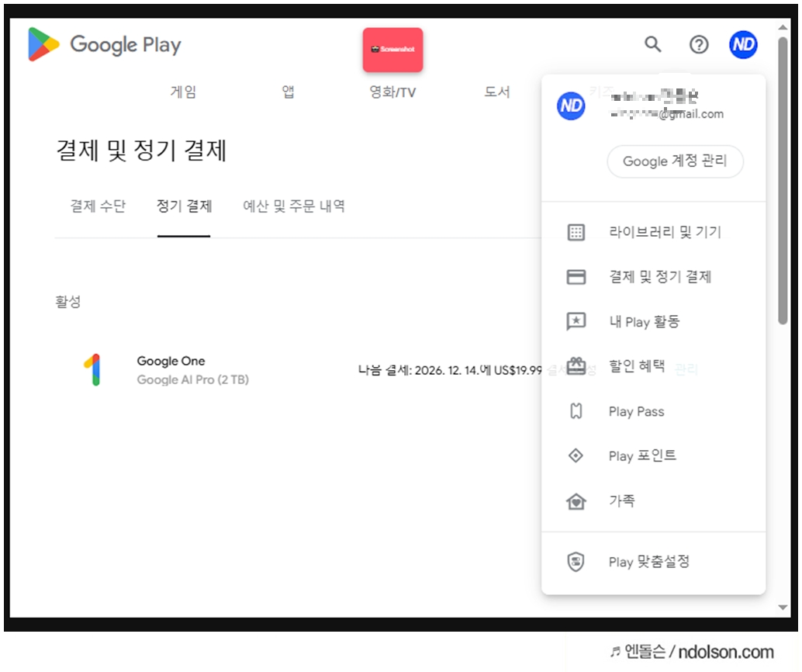Open Play Pass menu entry
Viewport: 802px width, 672px height.
pyautogui.click(x=653, y=411)
